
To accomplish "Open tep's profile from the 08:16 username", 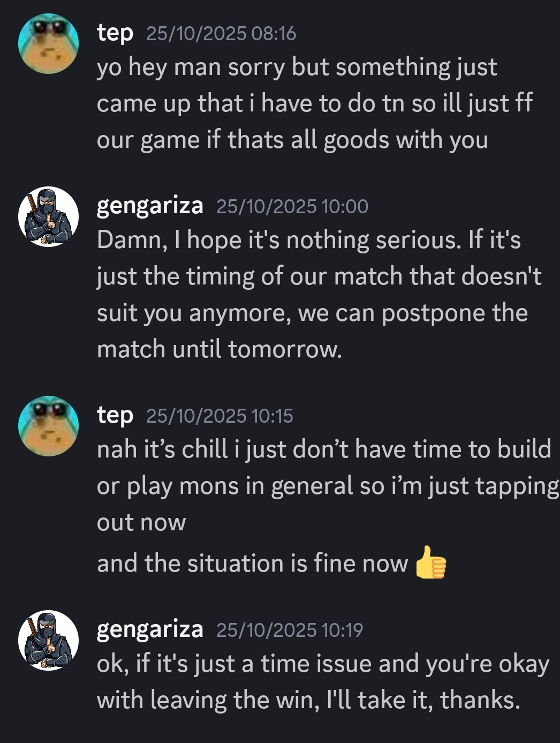I will (x=115, y=33).
